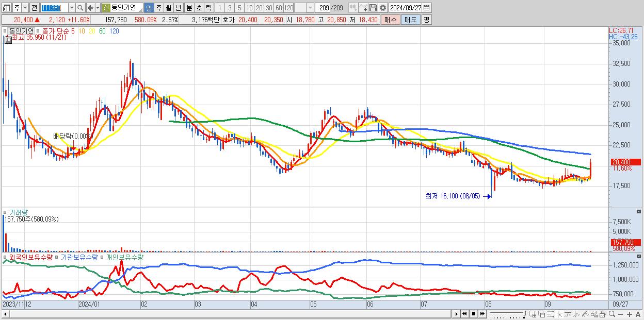Image resolution: width=644 pixels, height=320 pixels.
Task: Select the 60 interval preset
Action: 279,8
